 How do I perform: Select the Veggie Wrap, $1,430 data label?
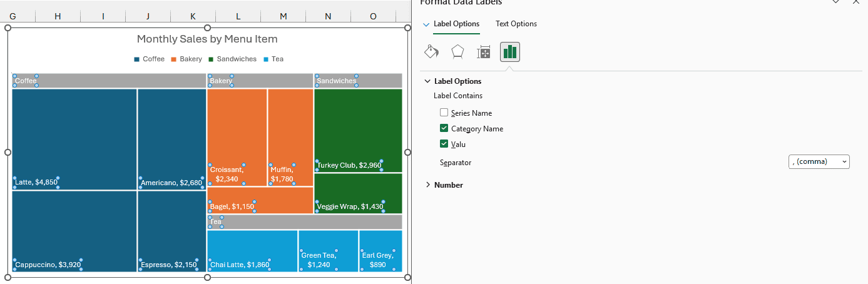point(350,206)
